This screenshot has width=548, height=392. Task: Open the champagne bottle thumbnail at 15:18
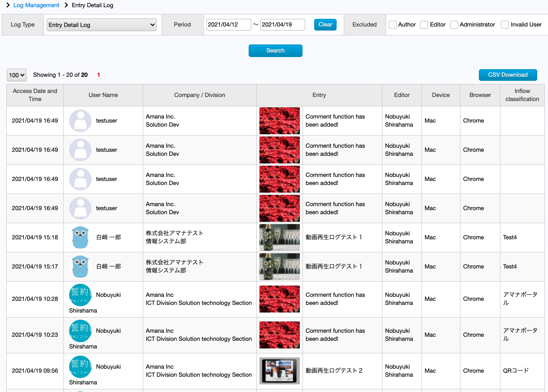click(x=280, y=238)
